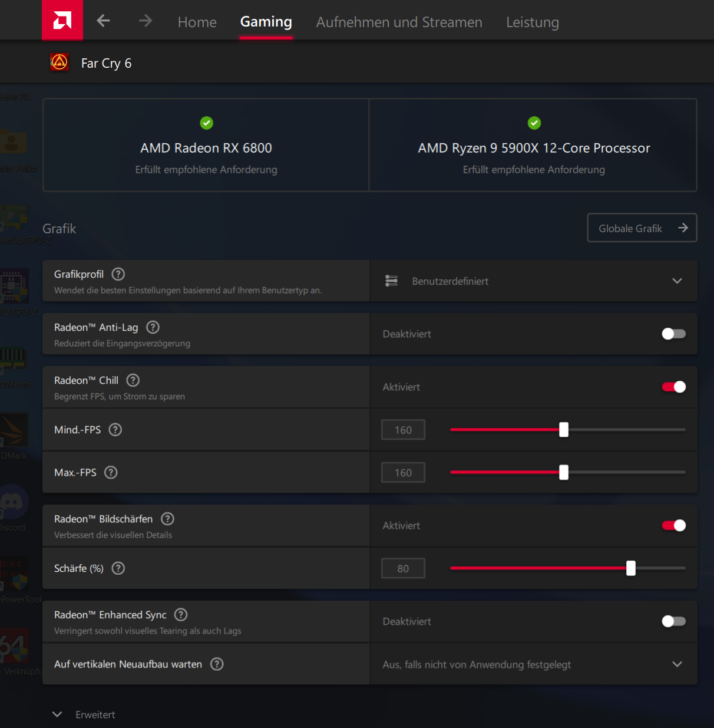Open help for Schärfe (%)

point(118,568)
